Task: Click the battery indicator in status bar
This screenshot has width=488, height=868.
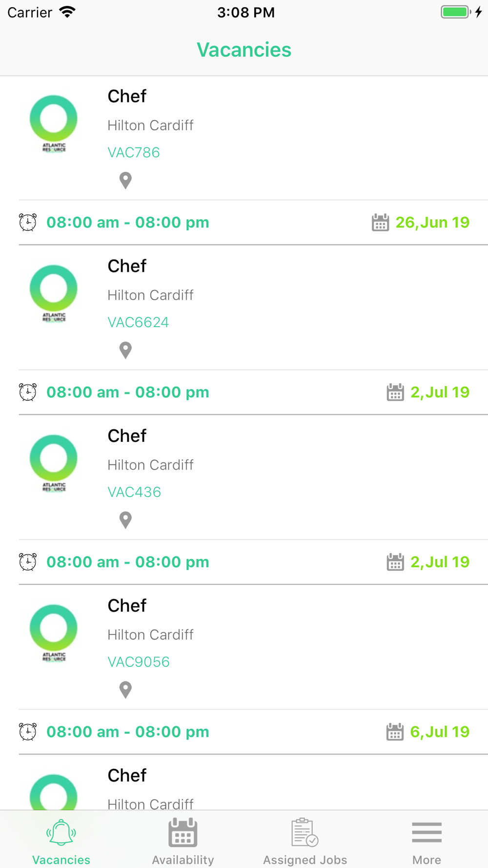Action: pyautogui.click(x=456, y=12)
